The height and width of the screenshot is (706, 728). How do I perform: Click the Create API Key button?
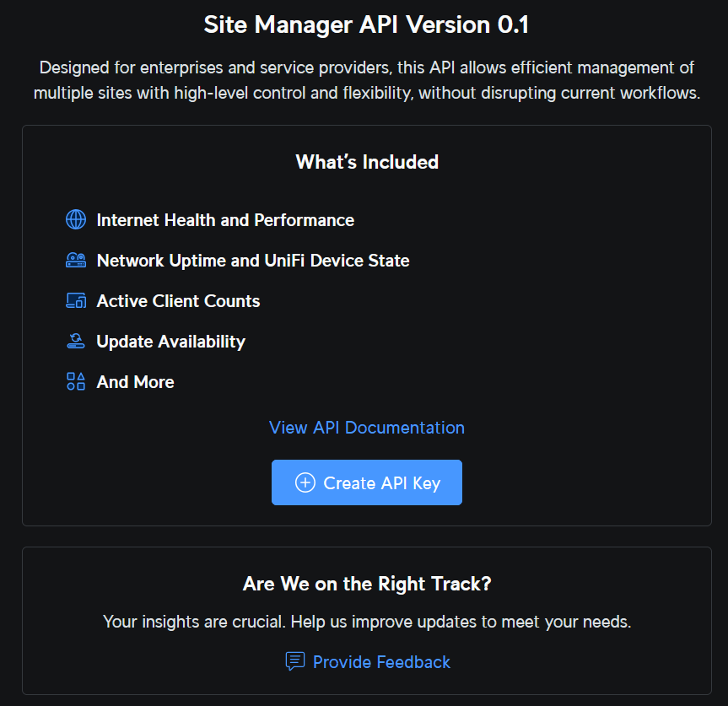366,482
